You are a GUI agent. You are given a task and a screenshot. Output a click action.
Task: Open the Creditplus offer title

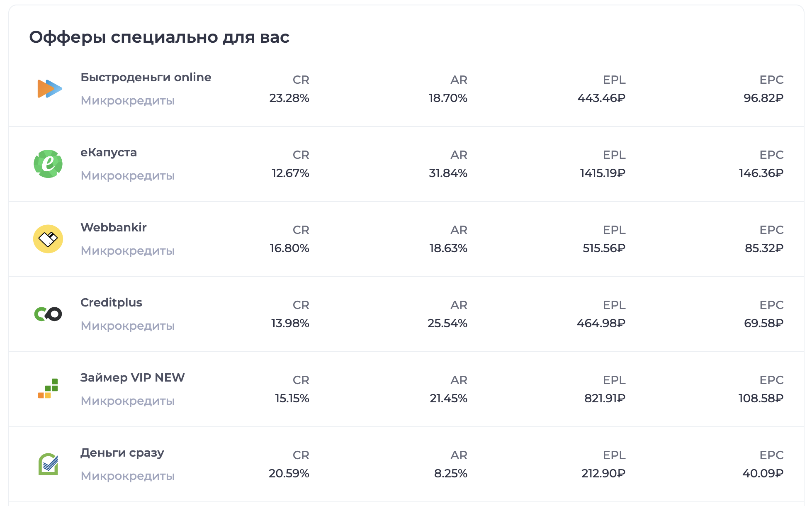pos(111,303)
